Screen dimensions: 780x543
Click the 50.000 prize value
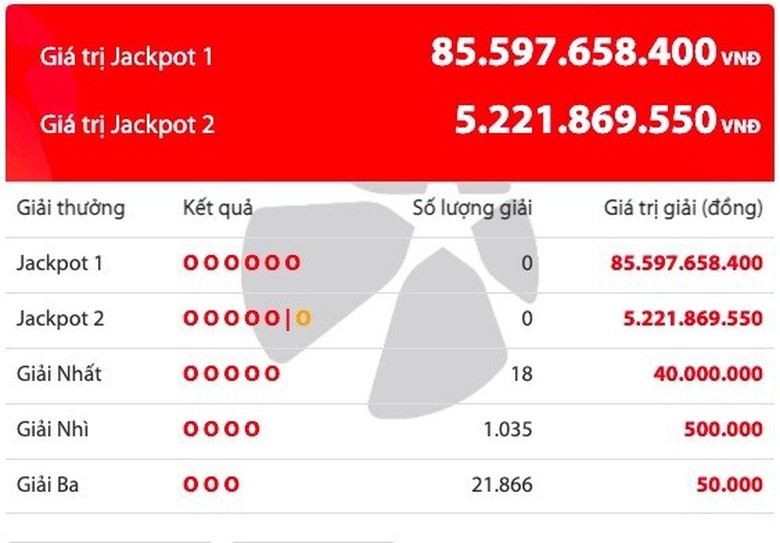click(730, 485)
